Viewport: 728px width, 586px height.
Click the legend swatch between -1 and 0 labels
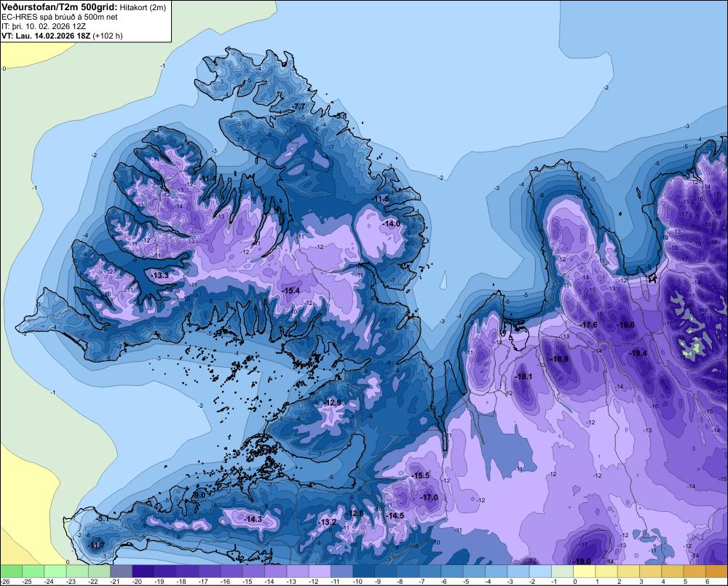pyautogui.click(x=563, y=571)
